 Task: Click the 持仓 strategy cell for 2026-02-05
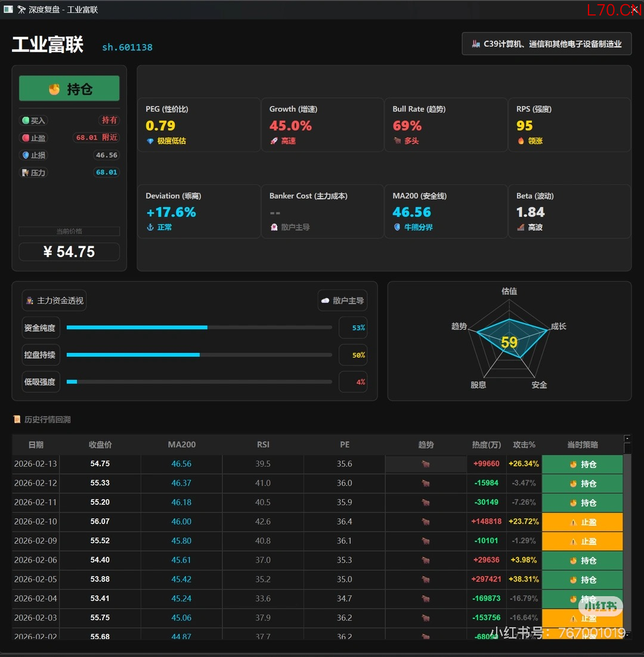pyautogui.click(x=583, y=580)
